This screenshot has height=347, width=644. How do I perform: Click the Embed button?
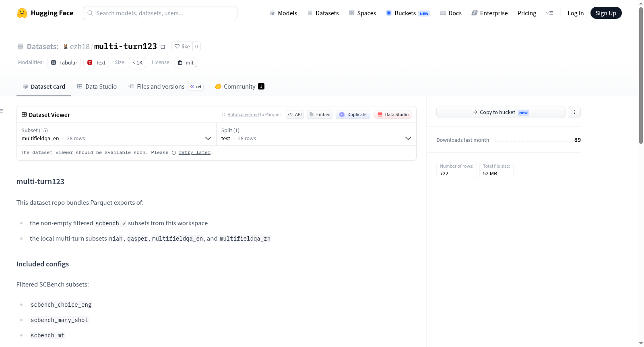(320, 114)
